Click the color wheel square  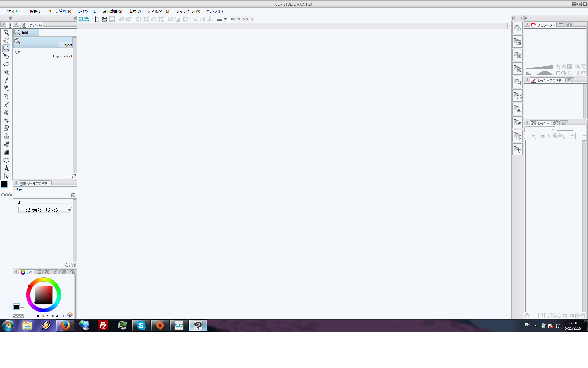(x=43, y=295)
